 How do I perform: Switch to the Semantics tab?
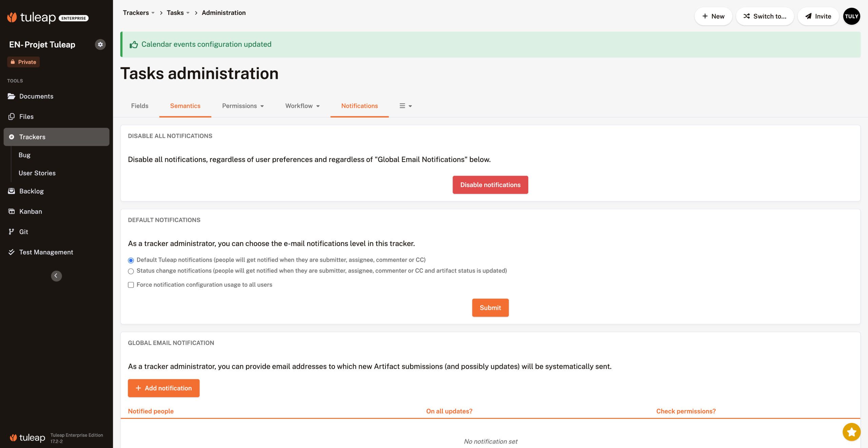(x=185, y=106)
